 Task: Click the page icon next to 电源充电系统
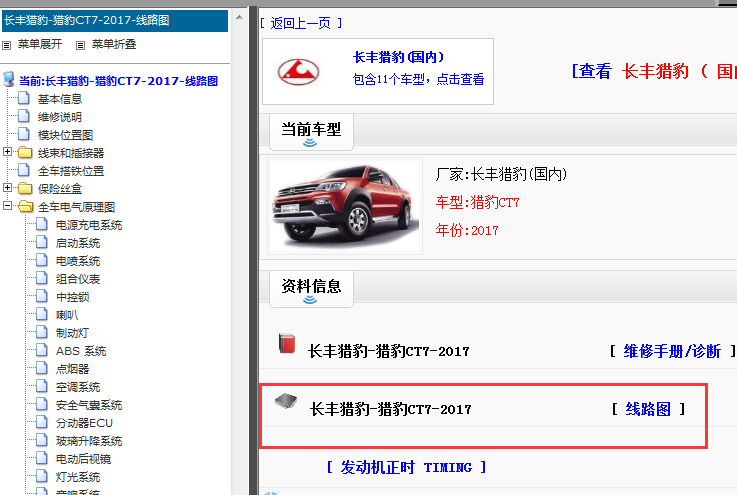(x=42, y=224)
